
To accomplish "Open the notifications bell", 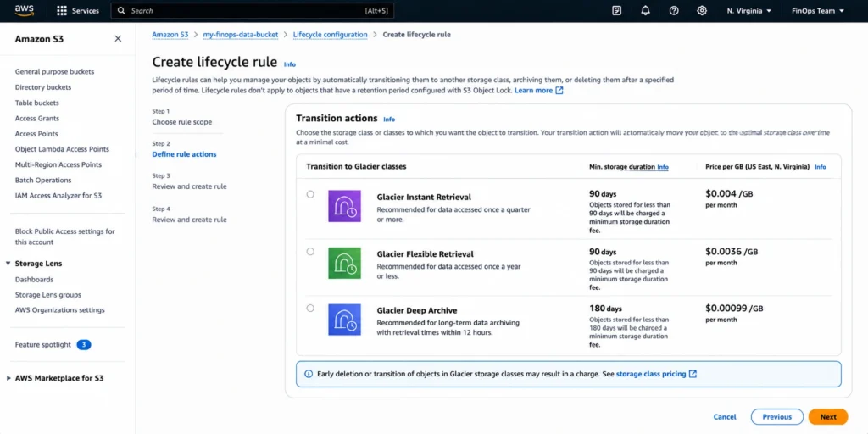I will tap(645, 10).
